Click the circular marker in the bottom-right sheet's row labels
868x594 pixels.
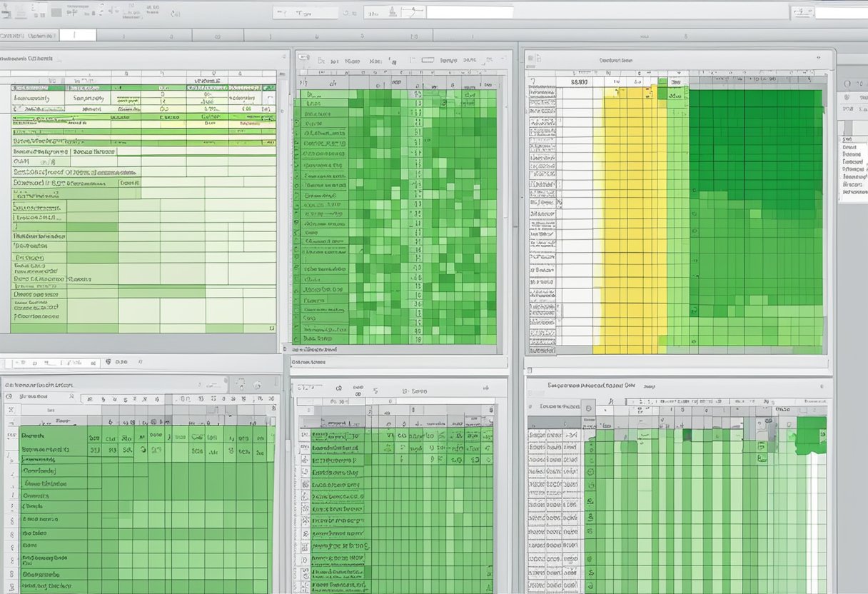coord(590,473)
